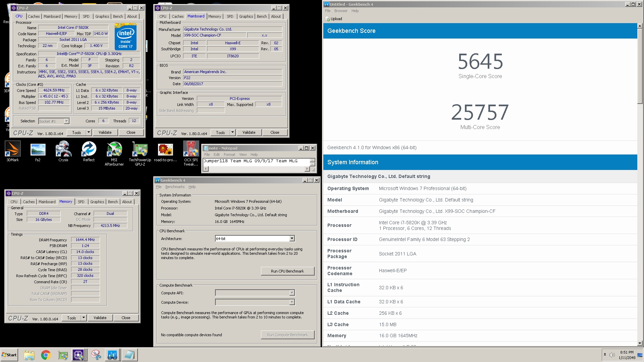Open the 3DMark desktop shortcut

pos(13,152)
